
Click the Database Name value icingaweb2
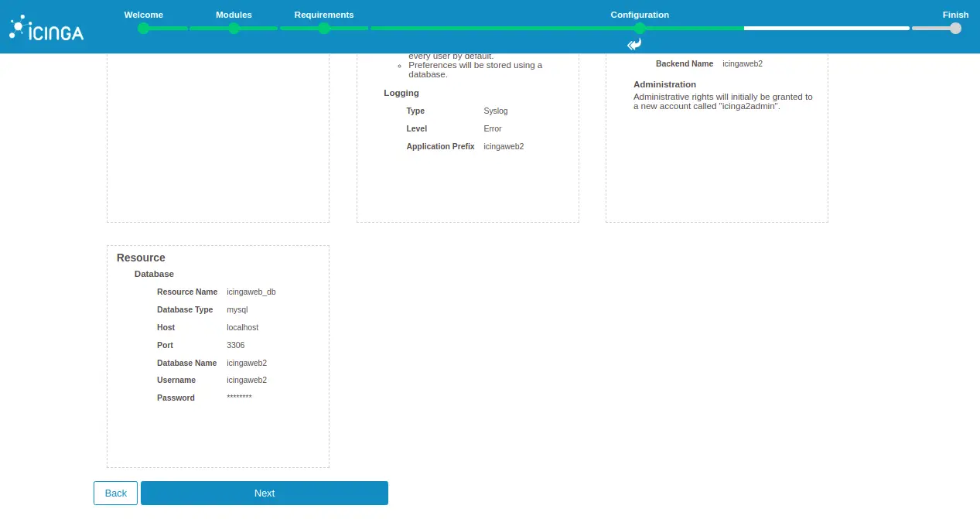click(x=247, y=363)
